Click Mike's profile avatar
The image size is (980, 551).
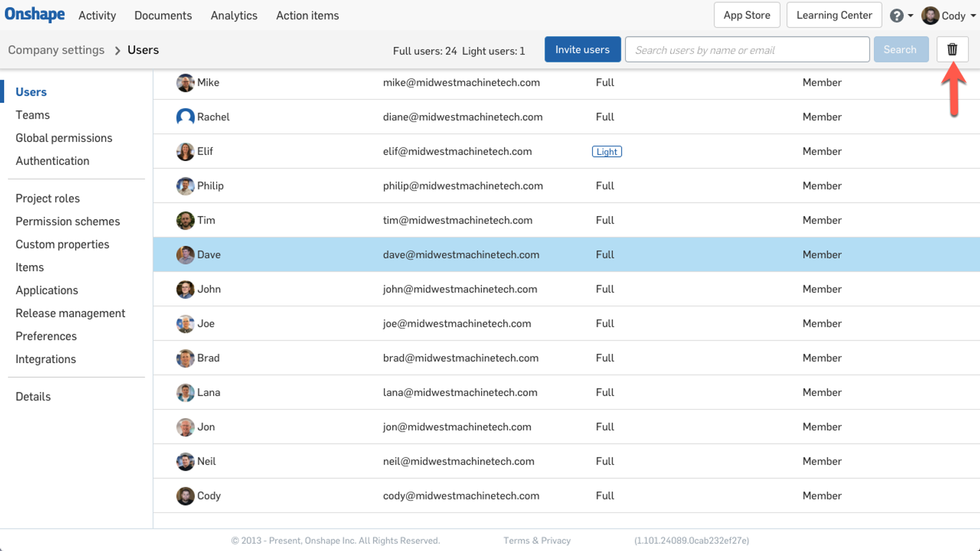[x=185, y=83]
